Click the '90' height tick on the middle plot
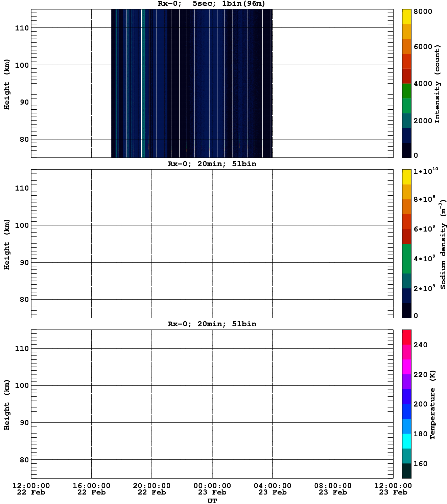The width and height of the screenshot is (447, 504). pyautogui.click(x=24, y=263)
